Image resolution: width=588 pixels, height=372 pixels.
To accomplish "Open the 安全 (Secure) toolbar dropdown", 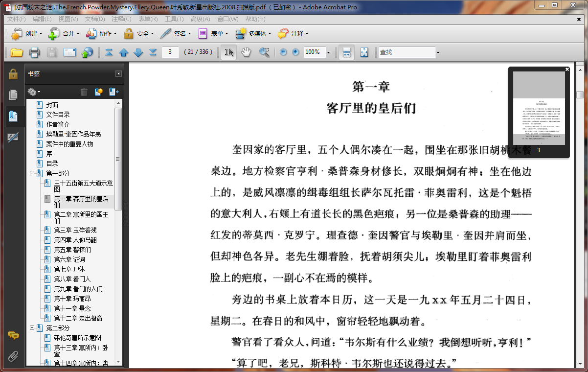I will pyautogui.click(x=138, y=34).
